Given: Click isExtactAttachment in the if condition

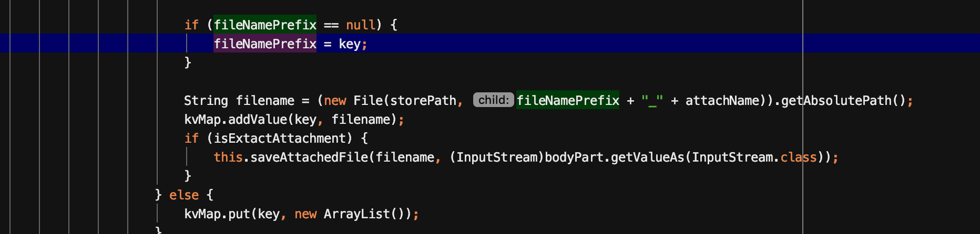Looking at the screenshot, I should tap(280, 138).
